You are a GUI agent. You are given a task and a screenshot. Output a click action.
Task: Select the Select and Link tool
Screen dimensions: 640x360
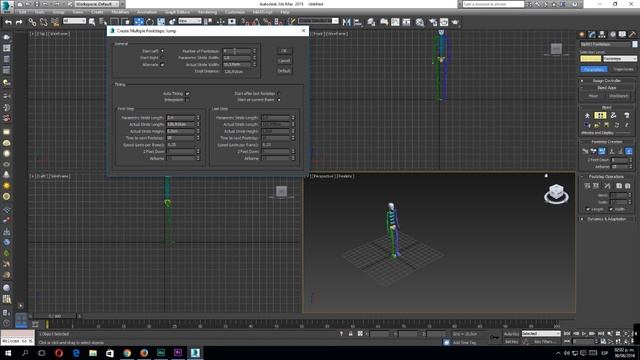32,22
